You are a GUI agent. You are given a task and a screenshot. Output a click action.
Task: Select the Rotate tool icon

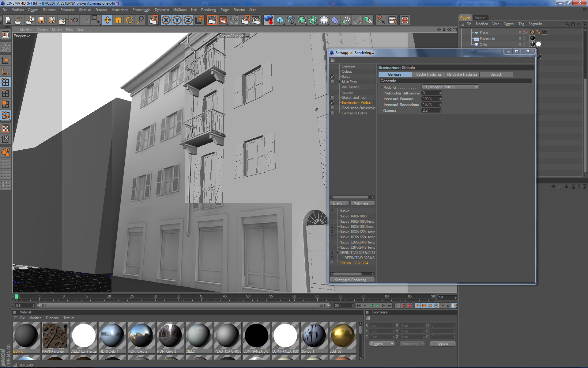129,20
